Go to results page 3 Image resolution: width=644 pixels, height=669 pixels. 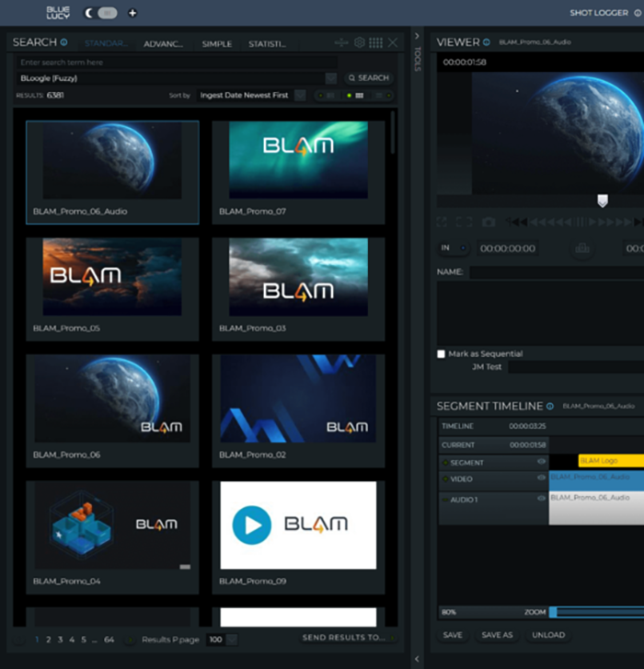tap(60, 640)
